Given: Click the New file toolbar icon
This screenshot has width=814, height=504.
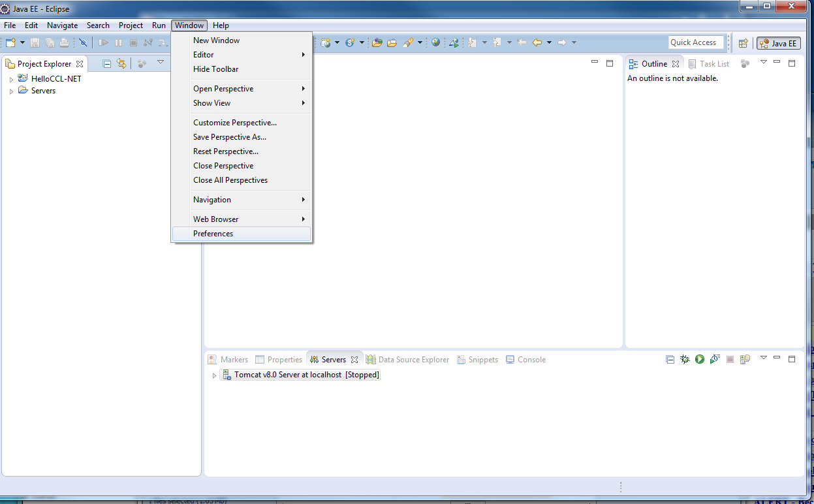Looking at the screenshot, I should [x=10, y=42].
